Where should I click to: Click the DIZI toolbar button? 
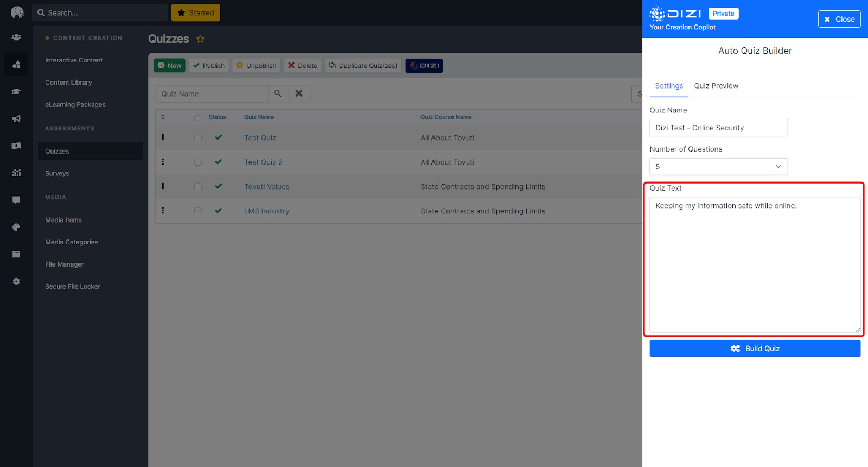tap(424, 66)
